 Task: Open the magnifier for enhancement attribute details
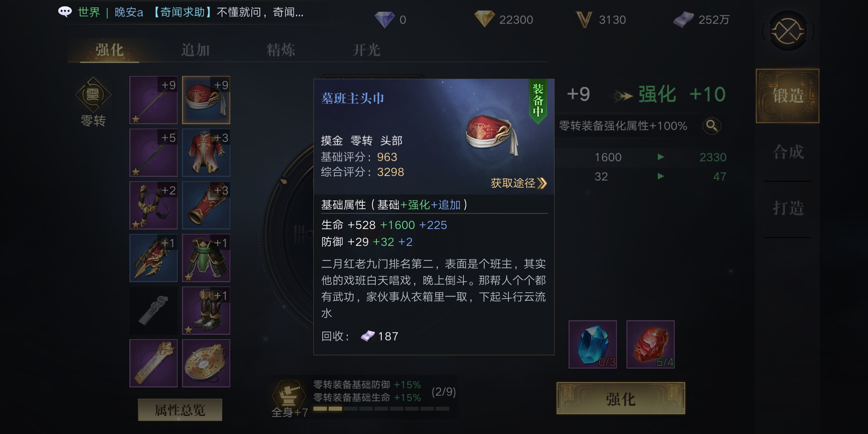[x=712, y=126]
